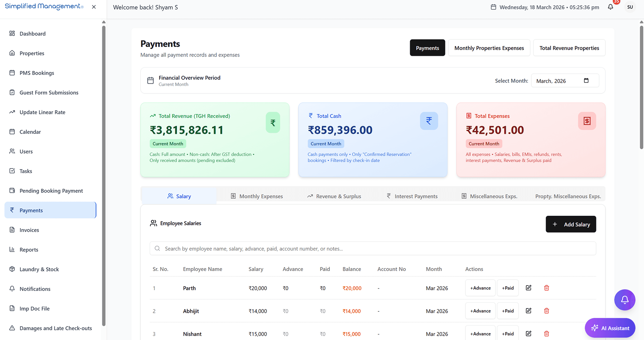Click the Notifications bell icon in sidebar

12,288
